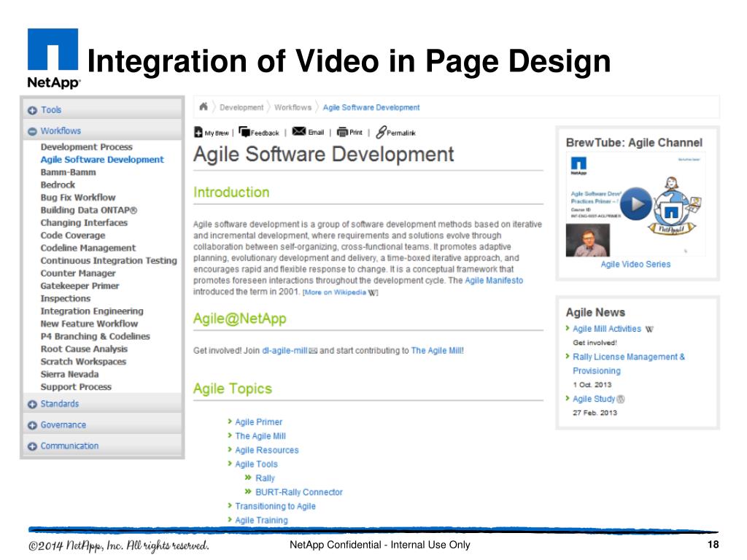Open Counter Manager sidebar item
The height and width of the screenshot is (560, 747).
(x=77, y=273)
